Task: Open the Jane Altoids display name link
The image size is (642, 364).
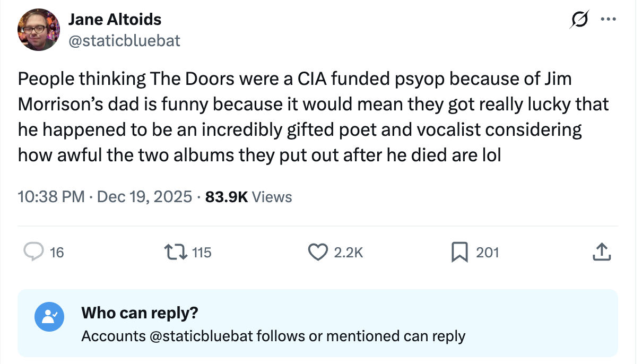Action: pos(115,20)
